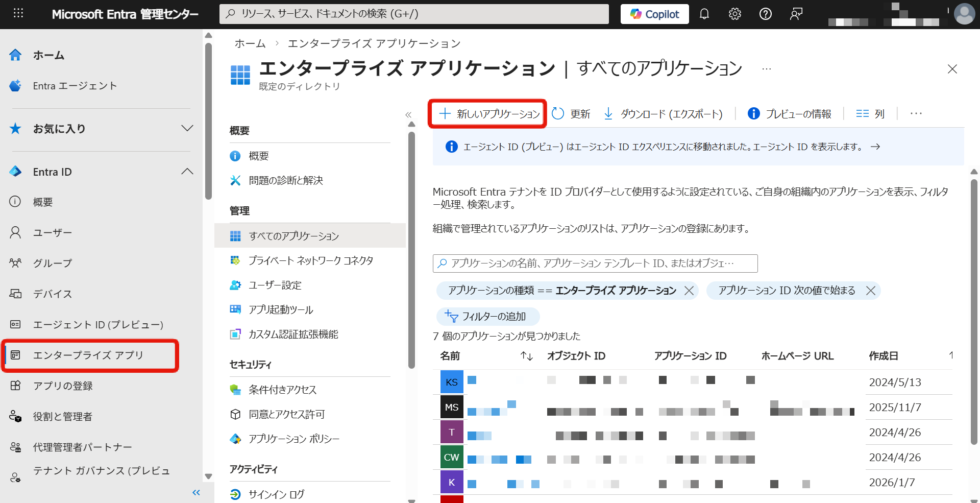Screen dimensions: 980x503
Task: Click the application search input field
Action: pyautogui.click(x=595, y=264)
